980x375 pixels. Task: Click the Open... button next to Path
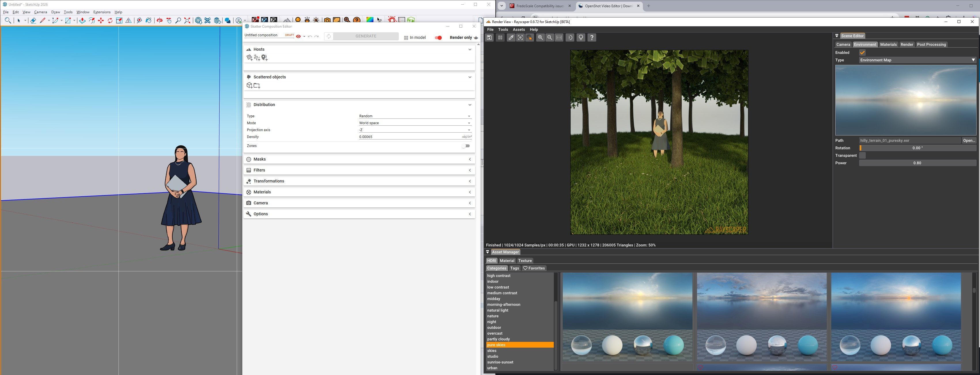[968, 140]
